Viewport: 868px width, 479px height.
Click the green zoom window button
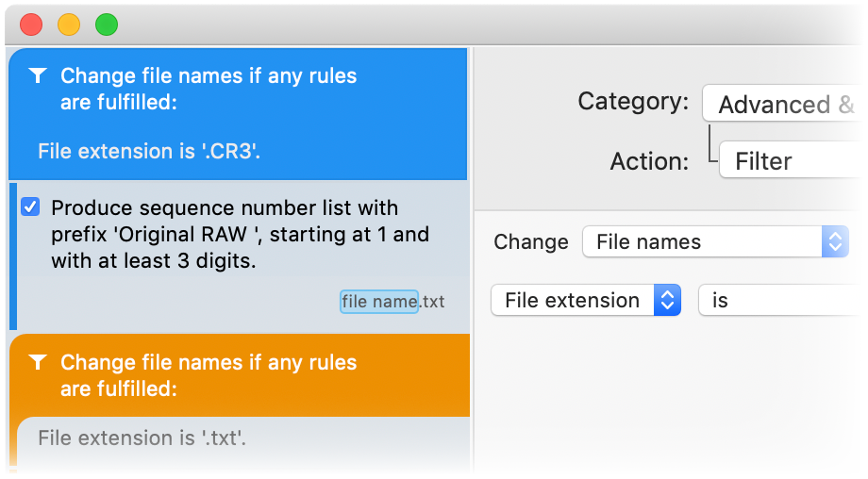[107, 25]
